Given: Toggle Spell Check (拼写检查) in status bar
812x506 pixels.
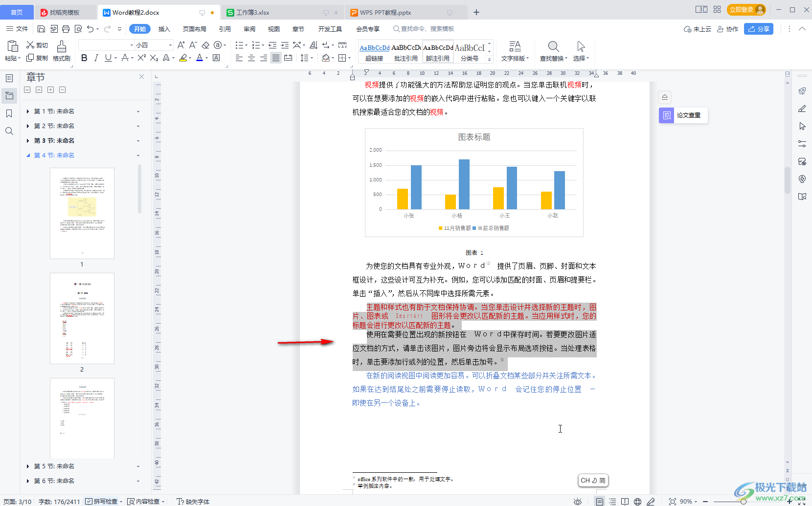Looking at the screenshot, I should tap(102, 501).
